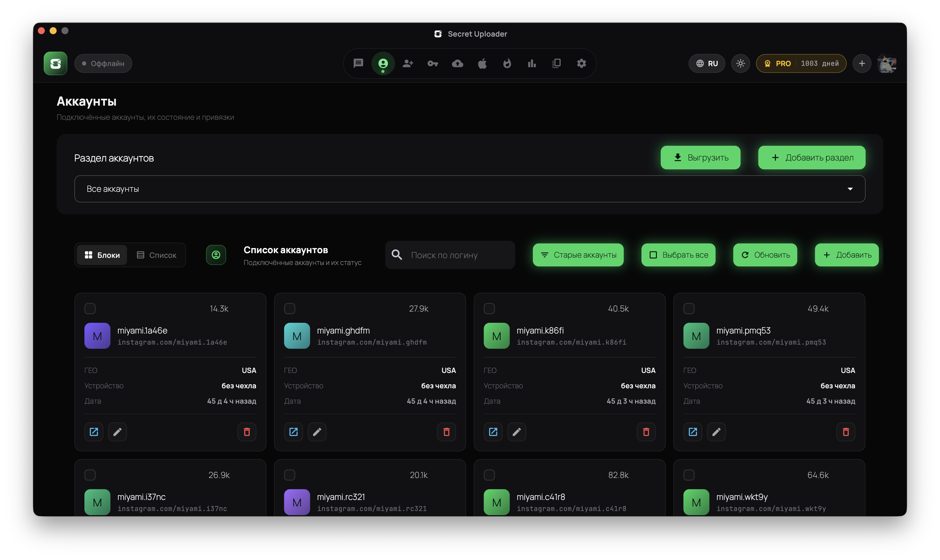
Task: Delete the miyami.ghdfm account with trash icon
Action: tap(446, 432)
